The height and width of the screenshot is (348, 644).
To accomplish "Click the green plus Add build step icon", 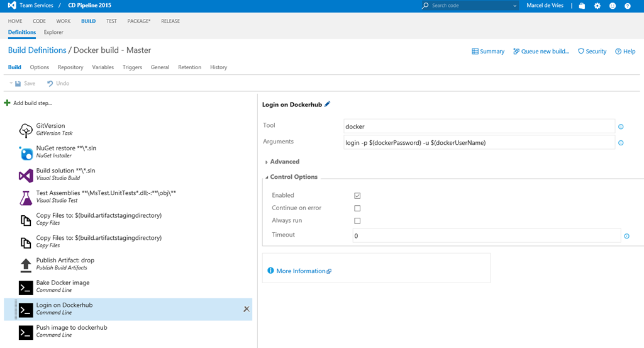I will tap(8, 103).
